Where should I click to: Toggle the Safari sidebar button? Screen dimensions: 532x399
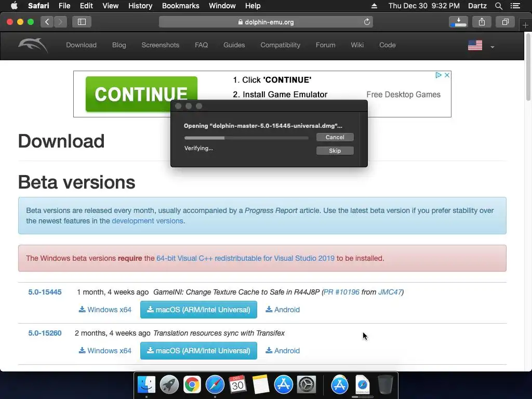click(x=82, y=22)
